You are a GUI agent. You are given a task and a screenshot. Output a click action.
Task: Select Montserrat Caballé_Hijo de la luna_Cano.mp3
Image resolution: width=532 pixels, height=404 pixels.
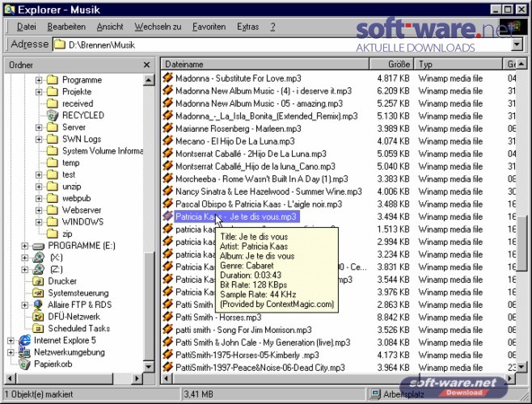[x=255, y=166]
